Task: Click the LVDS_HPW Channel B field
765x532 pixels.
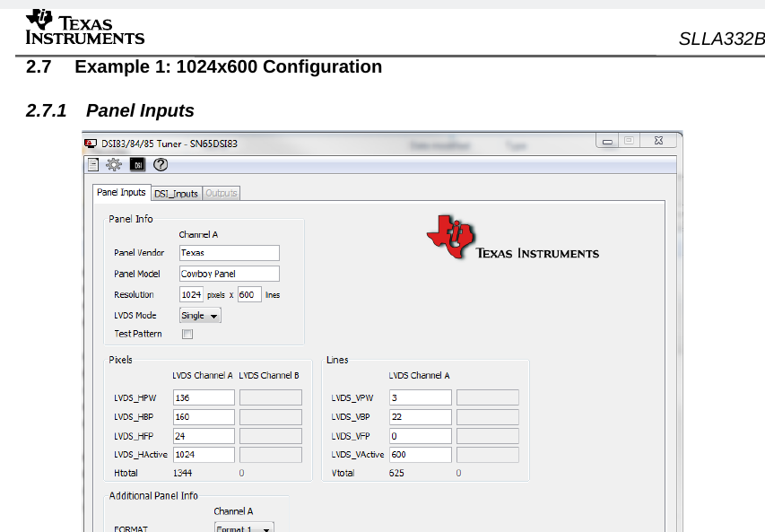Action: pyautogui.click(x=271, y=397)
